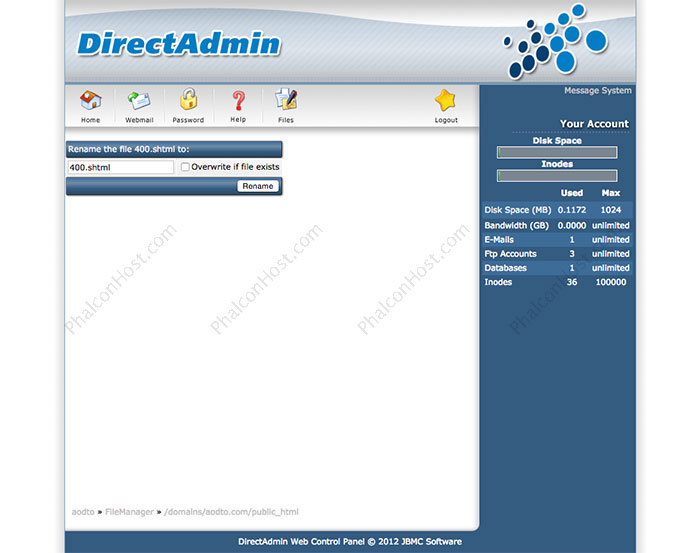Screen dimensions: 700x553
Task: Click the 'Disk Space (MB)' row label
Action: click(x=518, y=210)
